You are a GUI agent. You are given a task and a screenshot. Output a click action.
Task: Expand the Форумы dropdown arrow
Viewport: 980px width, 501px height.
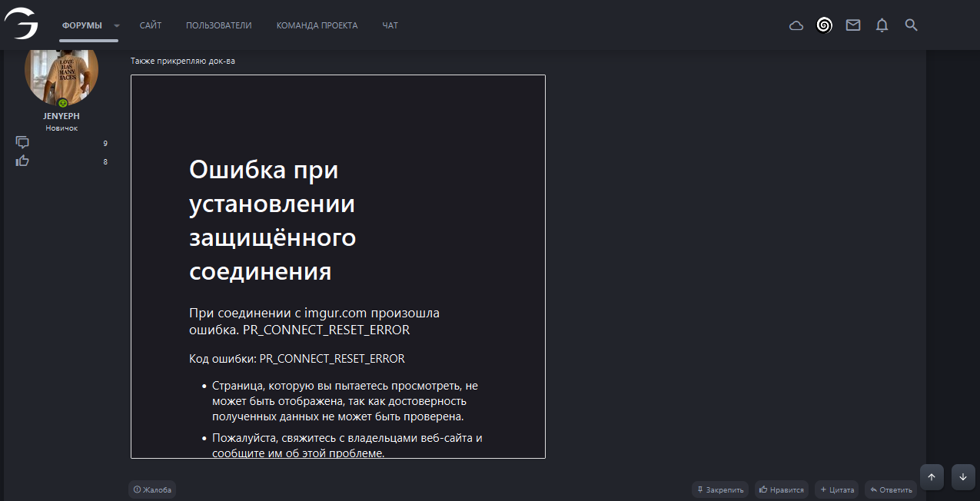coord(117,25)
